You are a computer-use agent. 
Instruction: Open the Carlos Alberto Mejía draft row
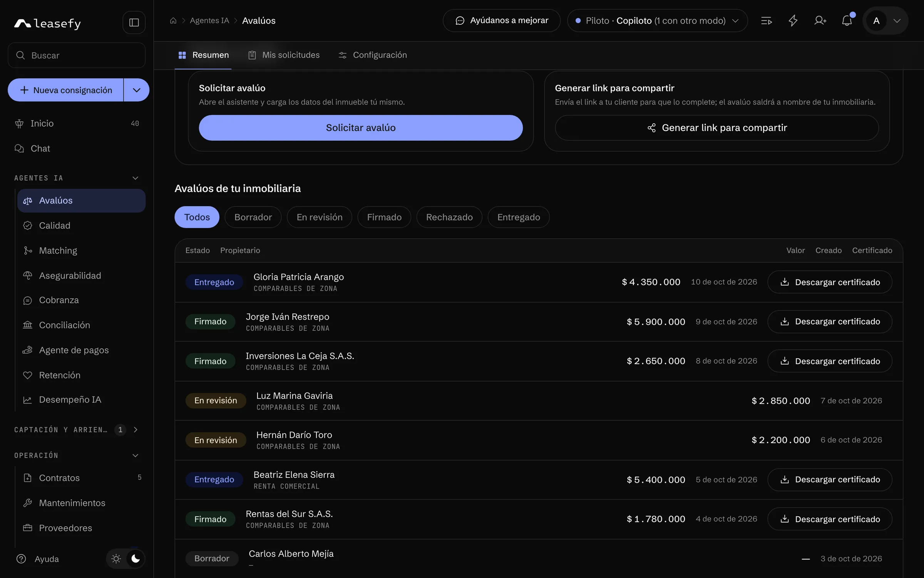(539, 558)
